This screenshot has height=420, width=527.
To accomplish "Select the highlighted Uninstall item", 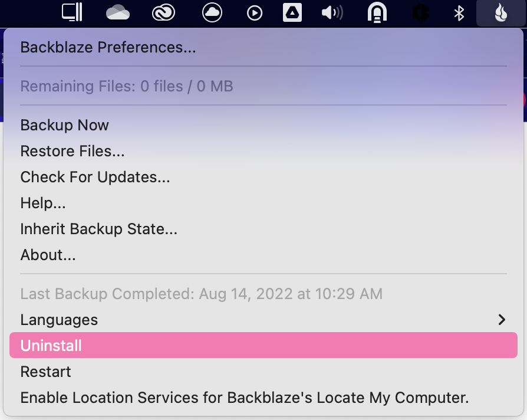I will click(x=263, y=345).
